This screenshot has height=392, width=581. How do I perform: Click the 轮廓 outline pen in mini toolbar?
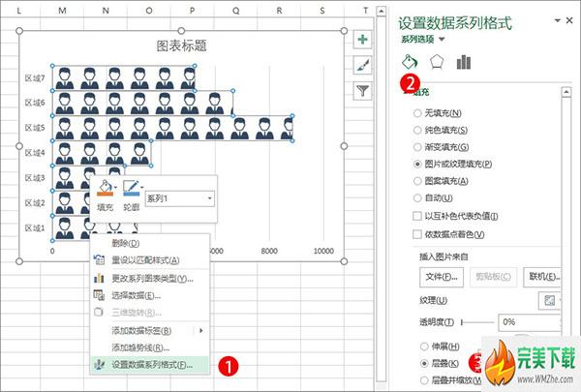point(133,187)
